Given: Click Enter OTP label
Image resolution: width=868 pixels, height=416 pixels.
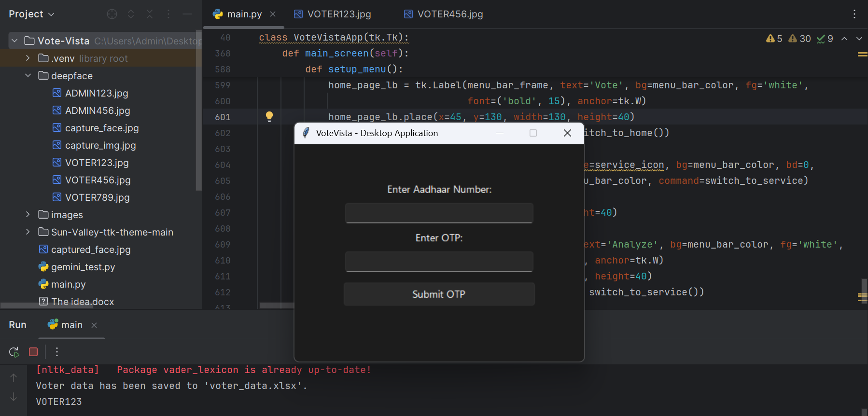Looking at the screenshot, I should pos(439,238).
